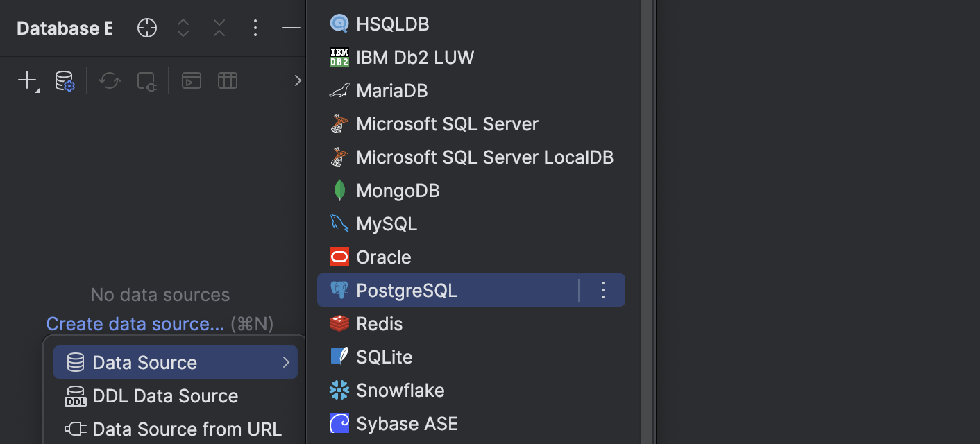Select MongoDB data source
The height and width of the screenshot is (444, 980).
[398, 190]
